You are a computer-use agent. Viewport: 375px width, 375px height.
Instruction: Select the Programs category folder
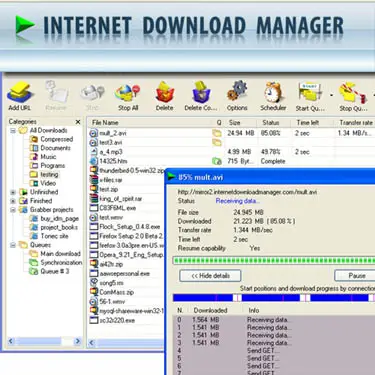point(47,165)
